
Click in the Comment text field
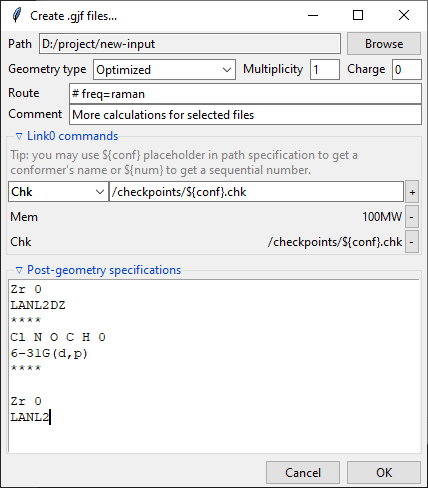(245, 115)
